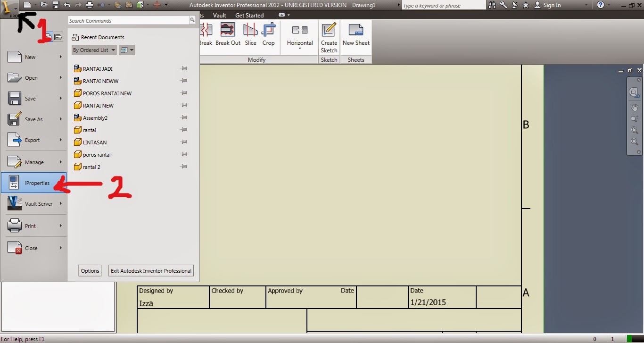The width and height of the screenshot is (644, 343).
Task: Click the Zoom All page icon in navigation bar
Action: tap(635, 130)
